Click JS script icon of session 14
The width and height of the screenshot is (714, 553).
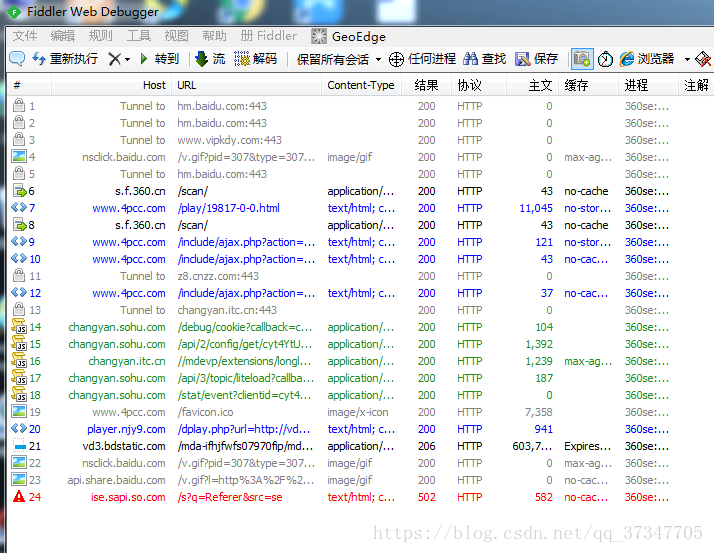pos(19,327)
